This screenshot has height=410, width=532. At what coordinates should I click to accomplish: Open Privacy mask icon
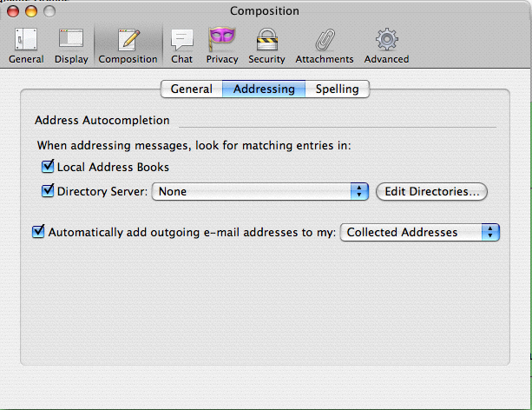[x=222, y=39]
